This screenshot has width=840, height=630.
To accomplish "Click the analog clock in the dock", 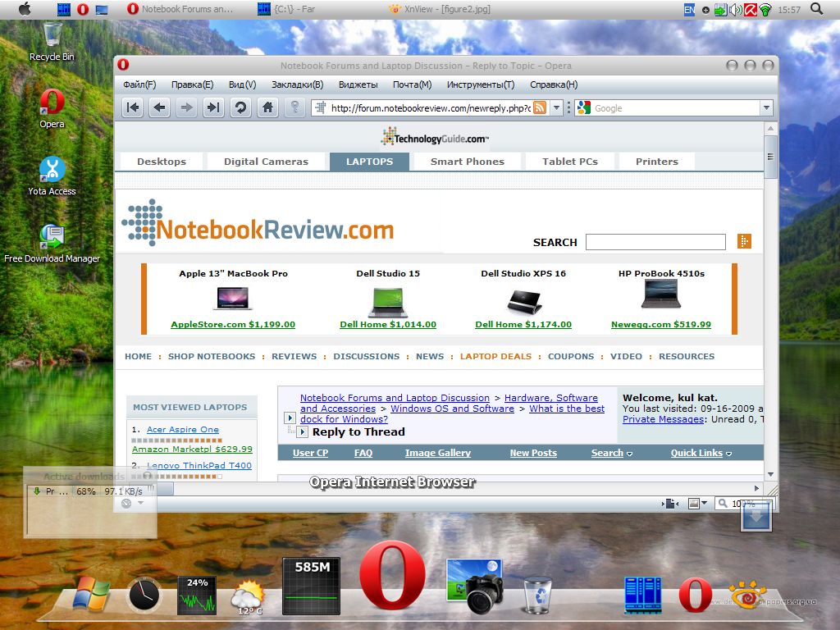I will [144, 595].
